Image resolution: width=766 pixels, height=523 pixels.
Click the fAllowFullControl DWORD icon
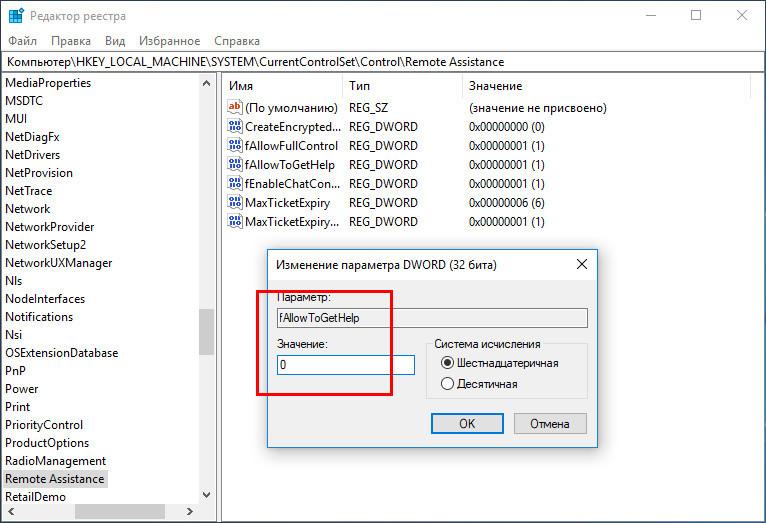pyautogui.click(x=234, y=146)
